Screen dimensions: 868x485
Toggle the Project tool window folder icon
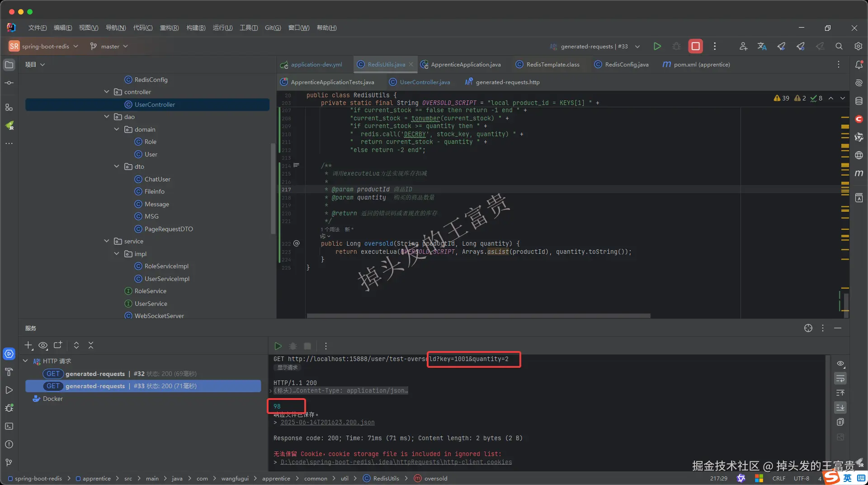click(9, 65)
